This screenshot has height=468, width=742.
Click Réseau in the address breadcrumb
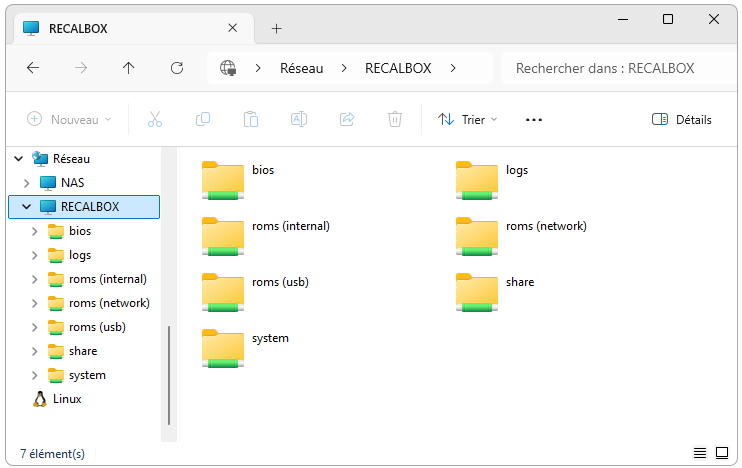point(301,68)
